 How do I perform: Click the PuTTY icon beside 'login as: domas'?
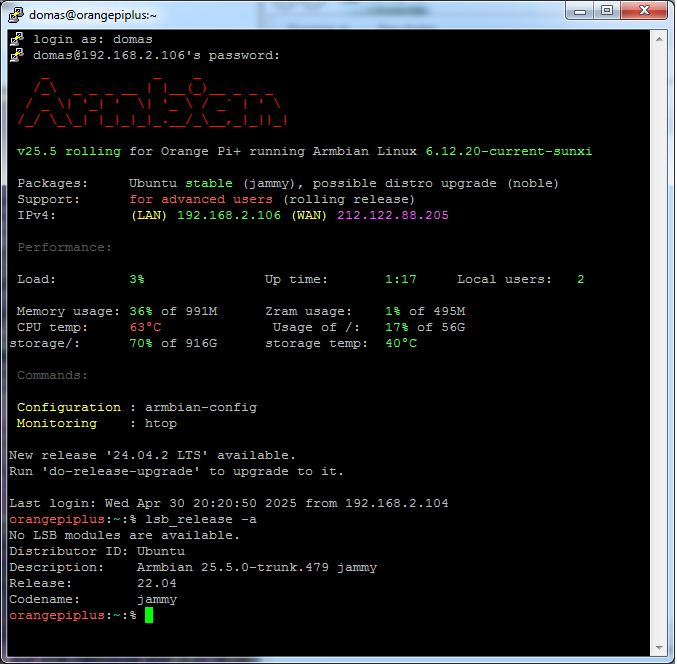click(17, 39)
